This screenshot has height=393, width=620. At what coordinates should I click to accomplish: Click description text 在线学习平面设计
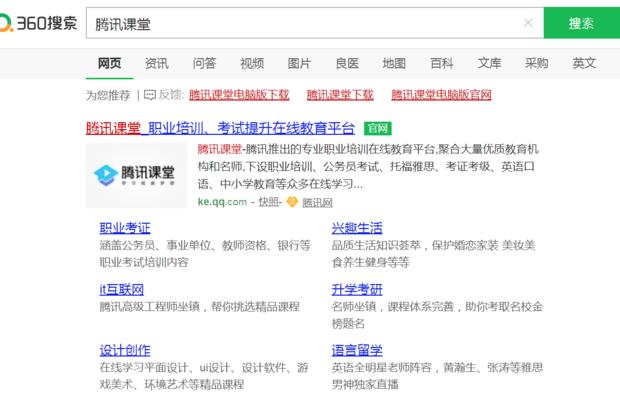pyautogui.click(x=144, y=367)
